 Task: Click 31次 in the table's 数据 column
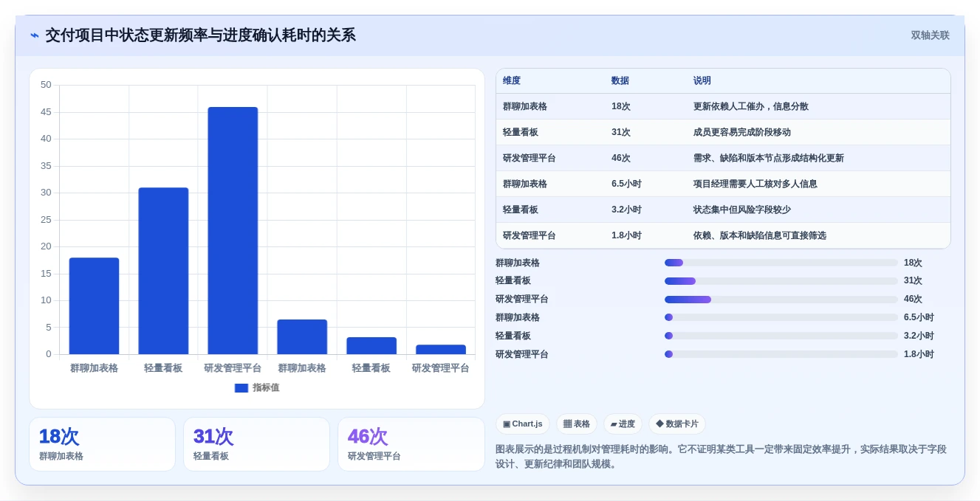click(x=621, y=132)
